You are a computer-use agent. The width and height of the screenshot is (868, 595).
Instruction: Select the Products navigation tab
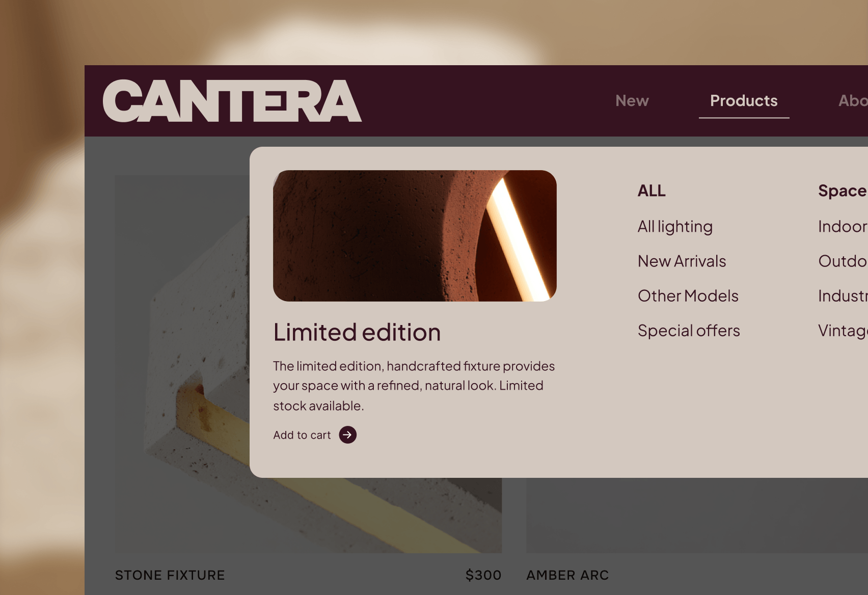[x=744, y=101]
